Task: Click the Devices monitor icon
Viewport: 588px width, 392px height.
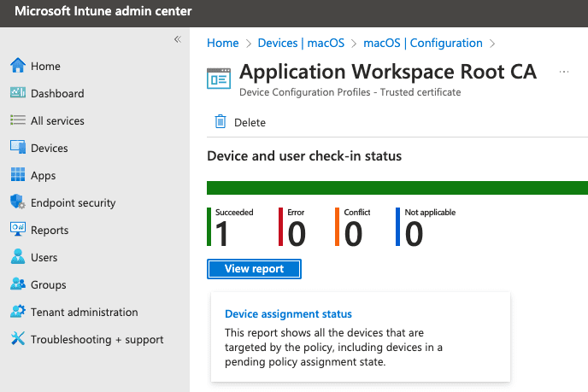Action: point(17,148)
